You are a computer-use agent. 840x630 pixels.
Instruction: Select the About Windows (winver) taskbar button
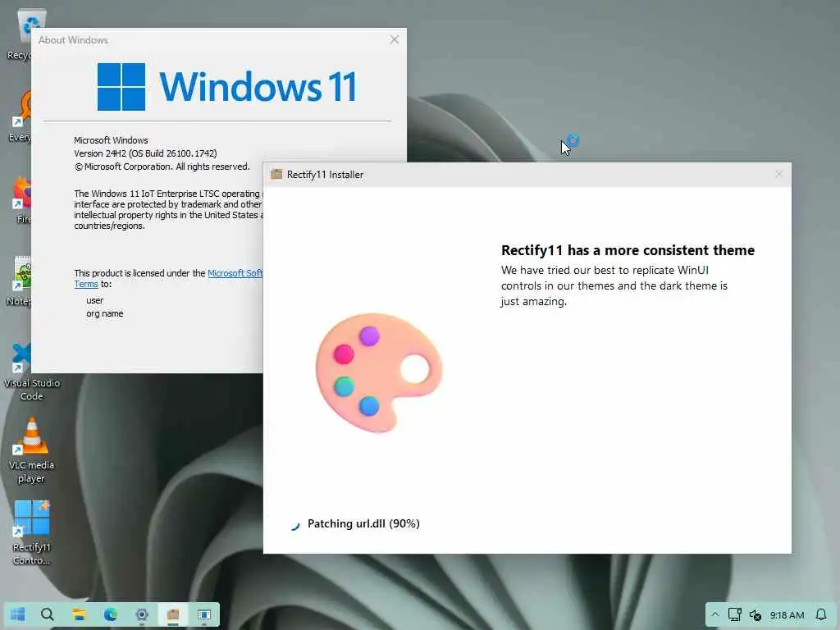coord(204,614)
